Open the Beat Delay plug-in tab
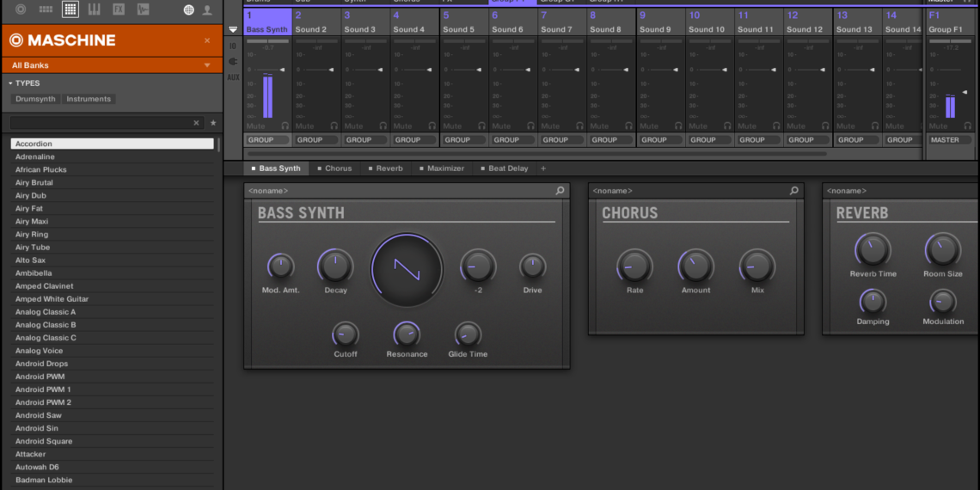The width and height of the screenshot is (980, 490). (507, 168)
